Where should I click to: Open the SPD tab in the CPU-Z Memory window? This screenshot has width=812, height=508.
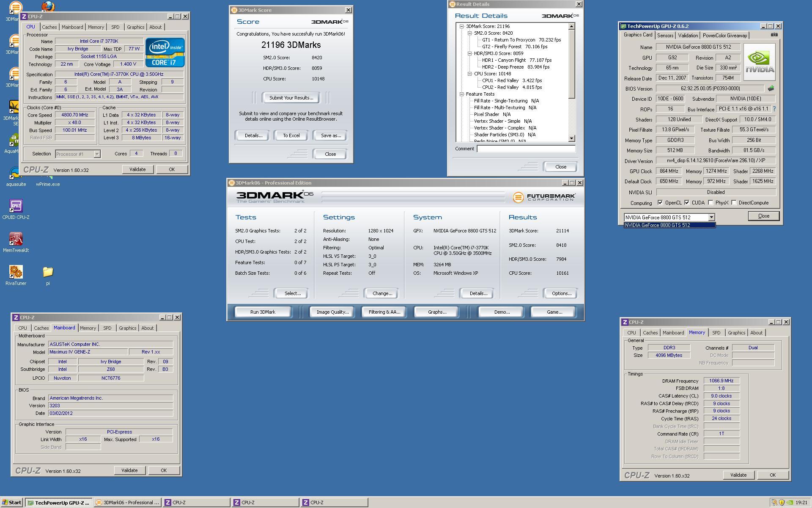(716, 333)
